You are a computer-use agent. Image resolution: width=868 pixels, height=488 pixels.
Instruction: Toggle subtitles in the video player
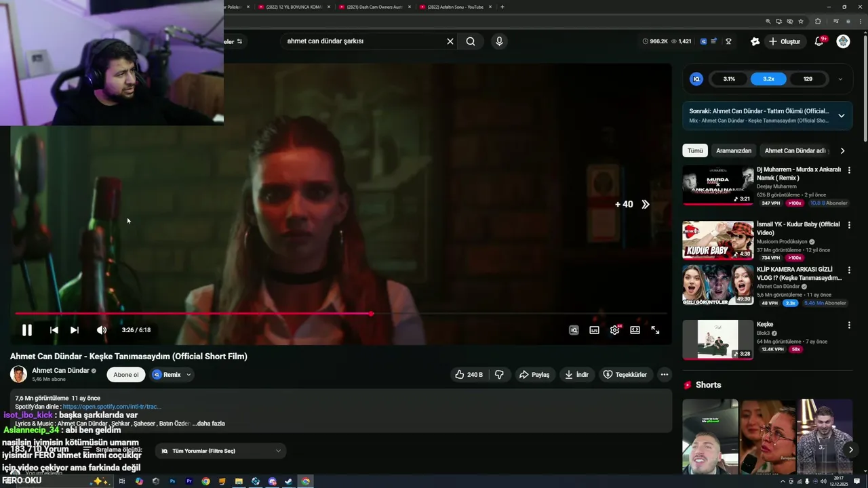tap(594, 330)
